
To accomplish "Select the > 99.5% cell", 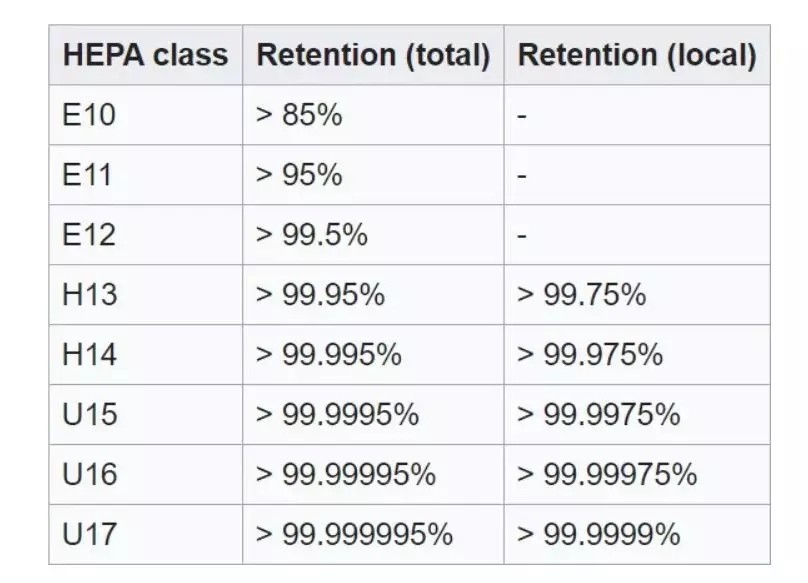I will tap(312, 235).
